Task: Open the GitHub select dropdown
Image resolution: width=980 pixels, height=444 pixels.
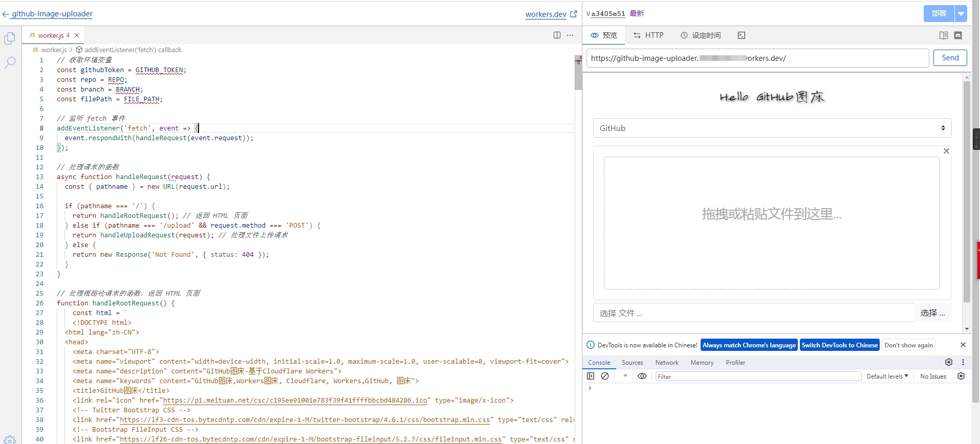Action: click(772, 128)
